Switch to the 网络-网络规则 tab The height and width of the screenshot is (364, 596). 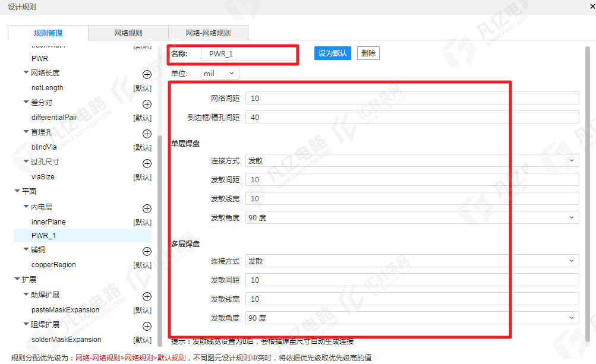click(x=209, y=33)
